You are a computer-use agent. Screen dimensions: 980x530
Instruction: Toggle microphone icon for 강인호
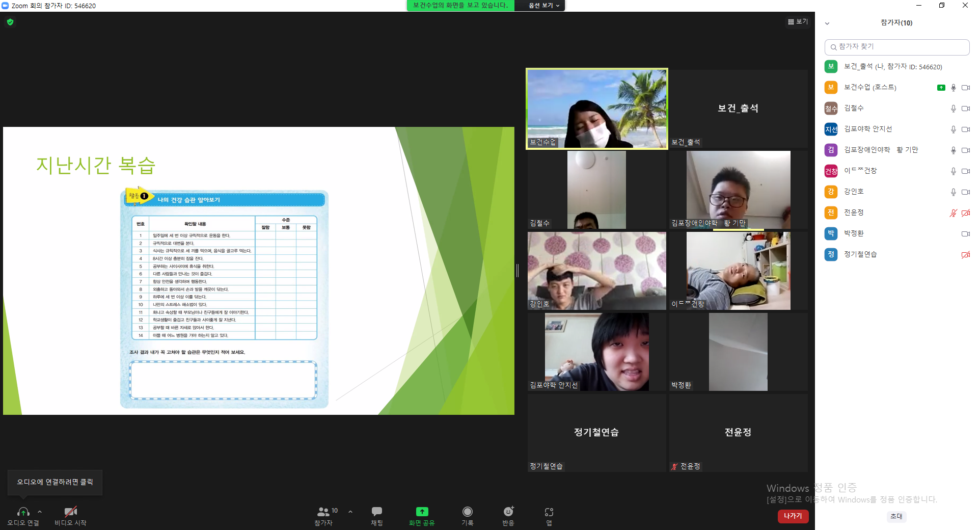(953, 192)
